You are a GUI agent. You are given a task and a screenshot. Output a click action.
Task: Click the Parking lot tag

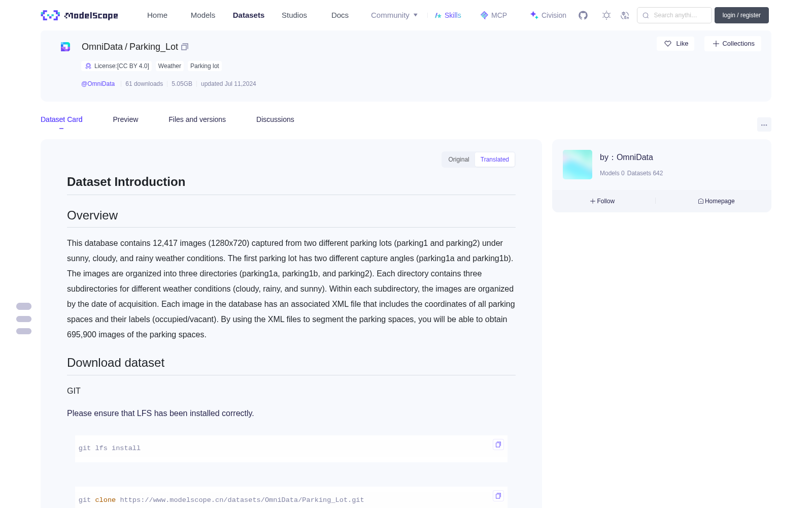[205, 66]
